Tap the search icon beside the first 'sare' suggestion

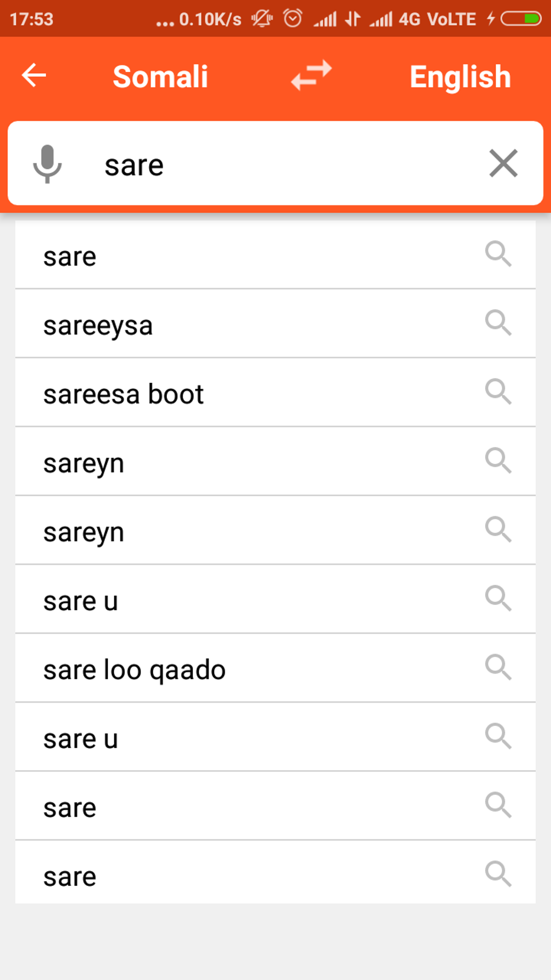(x=498, y=255)
